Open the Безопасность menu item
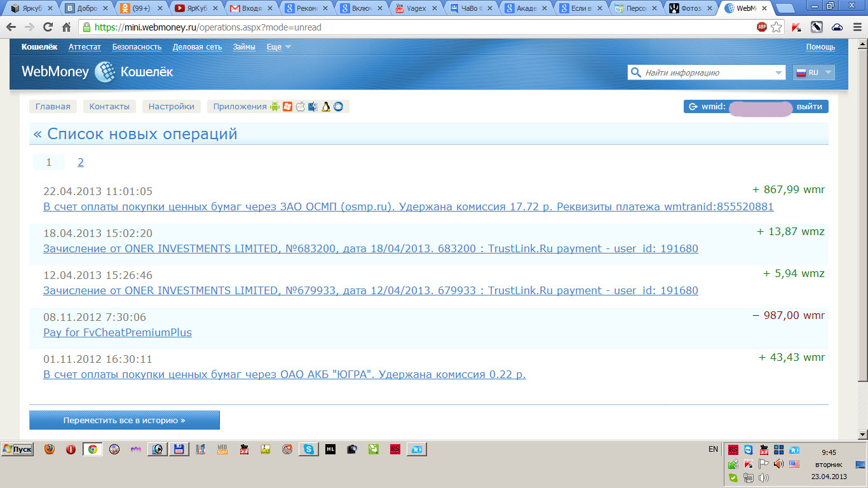868x488 pixels. (137, 47)
